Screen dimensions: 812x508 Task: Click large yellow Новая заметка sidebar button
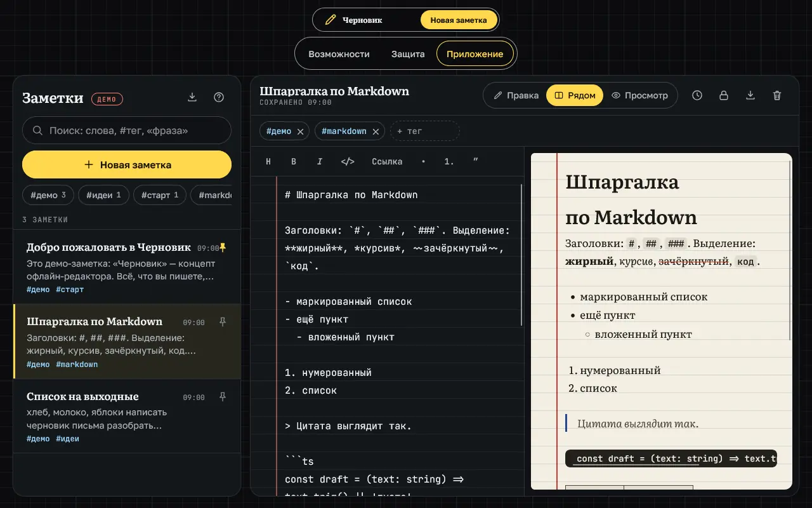click(127, 164)
